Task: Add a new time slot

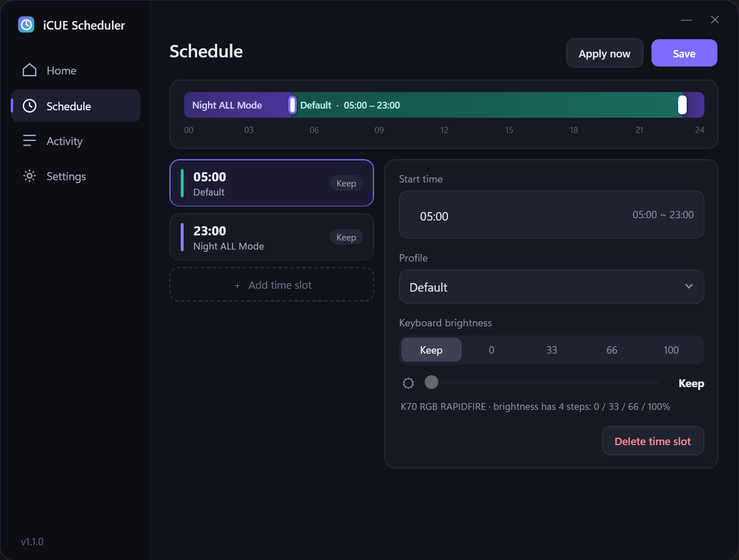Action: (272, 285)
